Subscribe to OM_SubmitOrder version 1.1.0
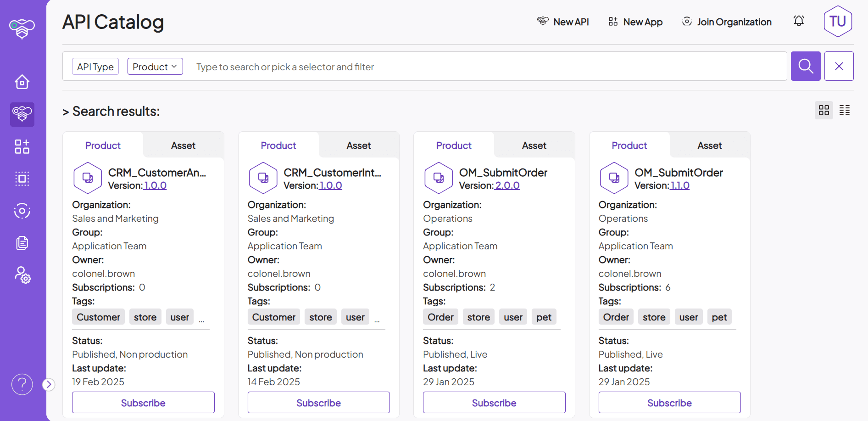 (669, 402)
